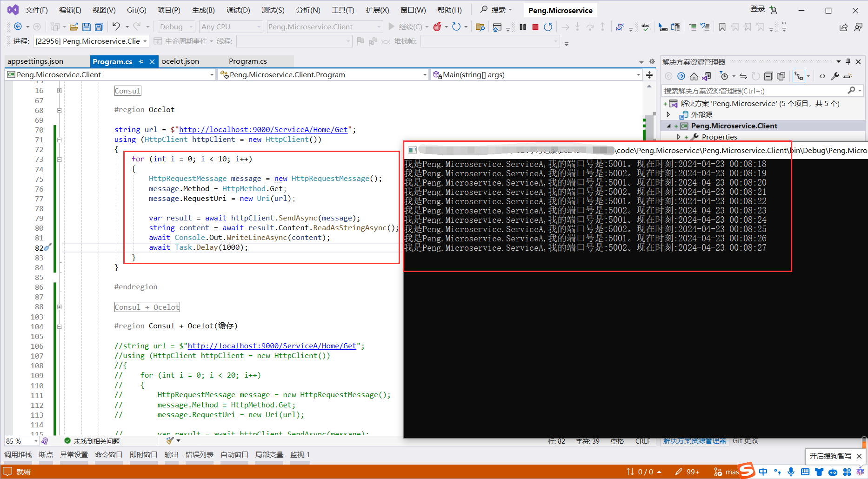Click the bookmark icon in toolbar
The height and width of the screenshot is (479, 868).
(722, 27)
